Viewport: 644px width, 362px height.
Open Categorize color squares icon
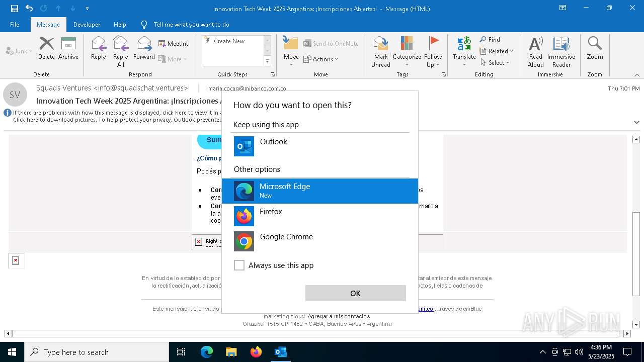(407, 44)
